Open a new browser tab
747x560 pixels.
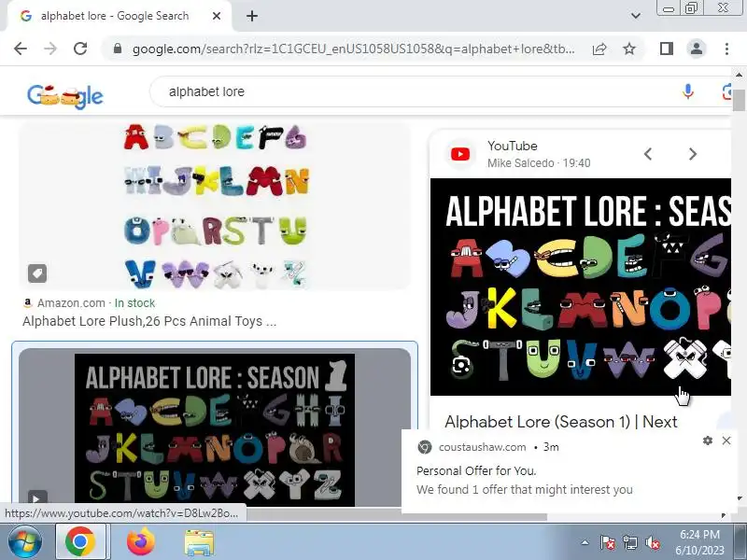(x=252, y=16)
